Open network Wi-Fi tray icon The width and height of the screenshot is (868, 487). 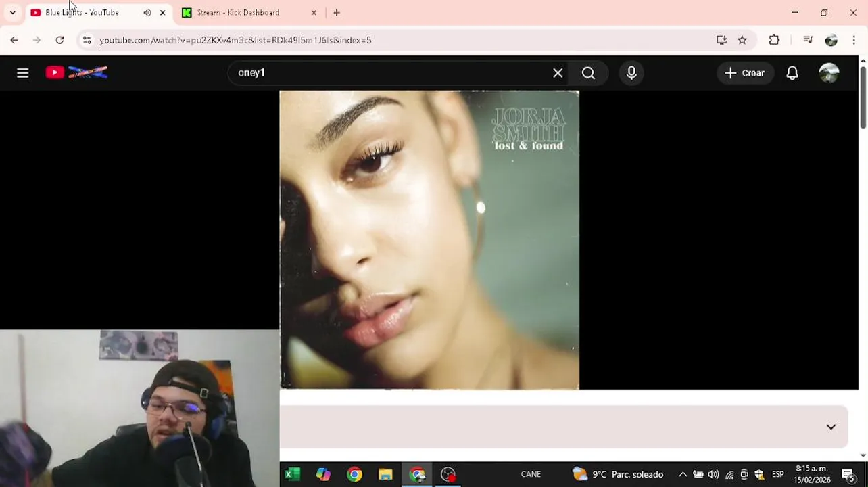[x=729, y=474]
